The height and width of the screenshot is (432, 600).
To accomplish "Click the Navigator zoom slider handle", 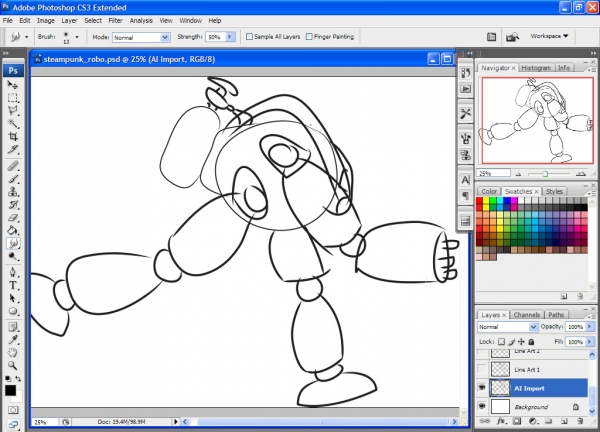I will 545,174.
